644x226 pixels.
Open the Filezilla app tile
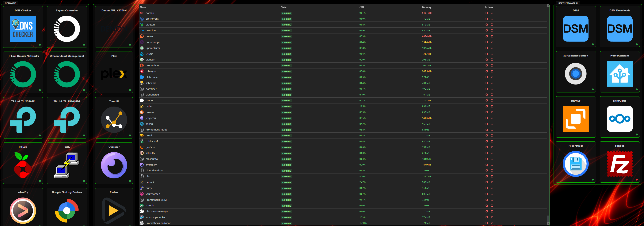point(619,164)
